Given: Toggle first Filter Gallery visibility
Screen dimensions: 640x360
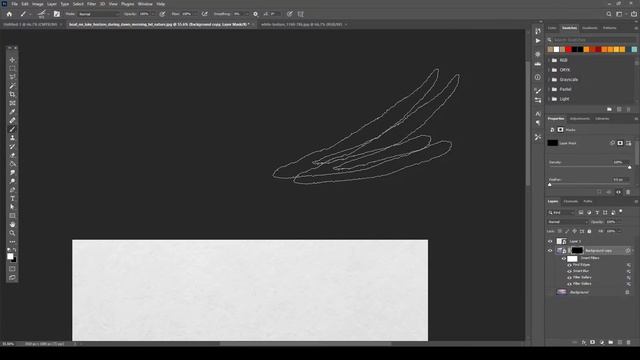Looking at the screenshot, I should point(569,278).
